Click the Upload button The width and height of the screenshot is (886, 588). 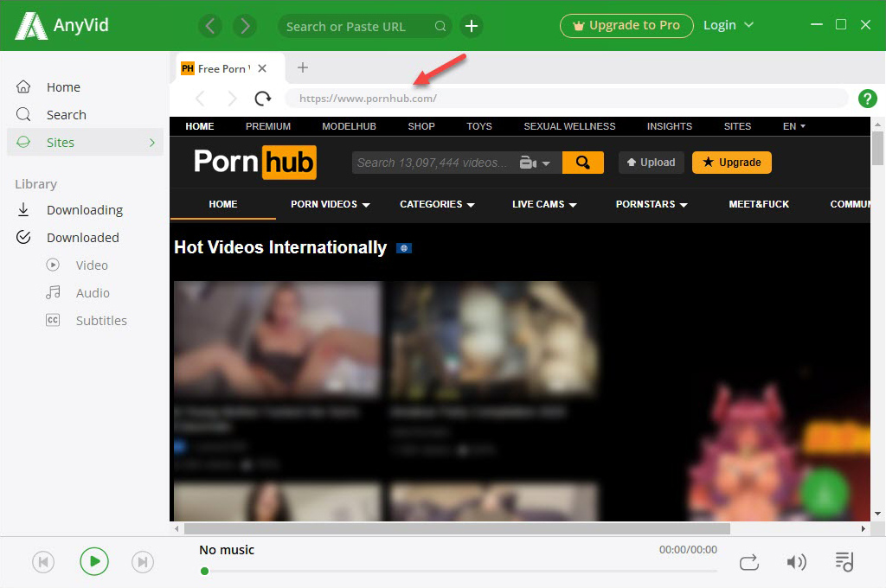pyautogui.click(x=651, y=163)
